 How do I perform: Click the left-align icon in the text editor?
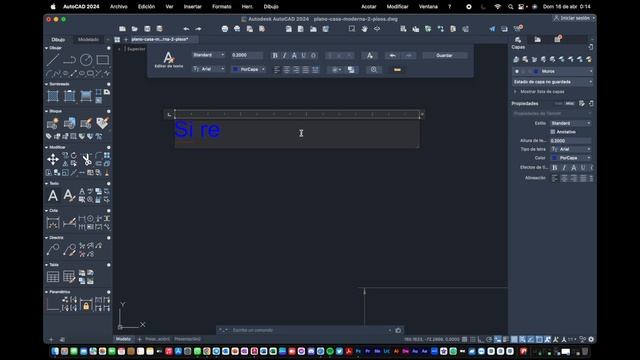click(277, 70)
